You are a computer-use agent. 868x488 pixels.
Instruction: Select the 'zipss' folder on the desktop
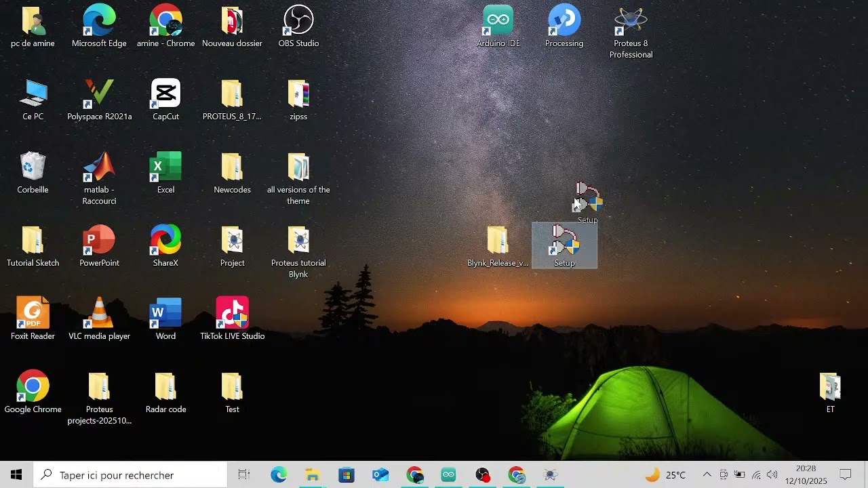[x=298, y=100]
